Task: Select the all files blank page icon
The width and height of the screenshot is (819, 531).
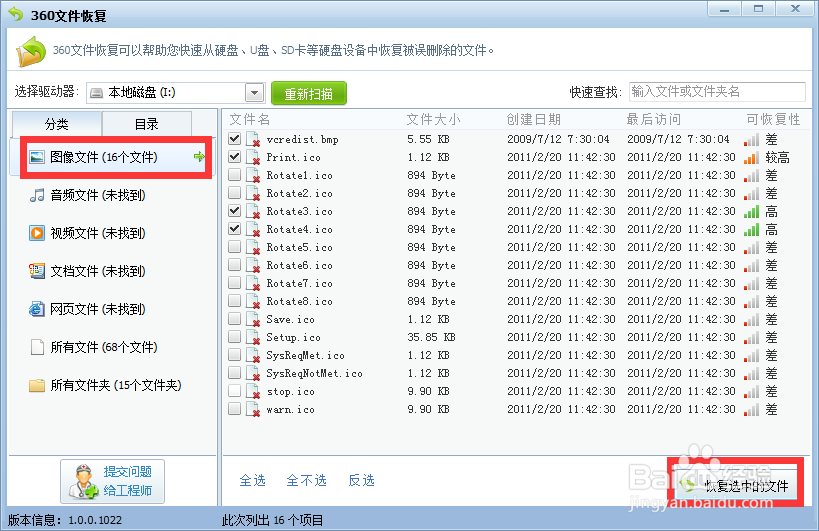Action: click(x=37, y=347)
